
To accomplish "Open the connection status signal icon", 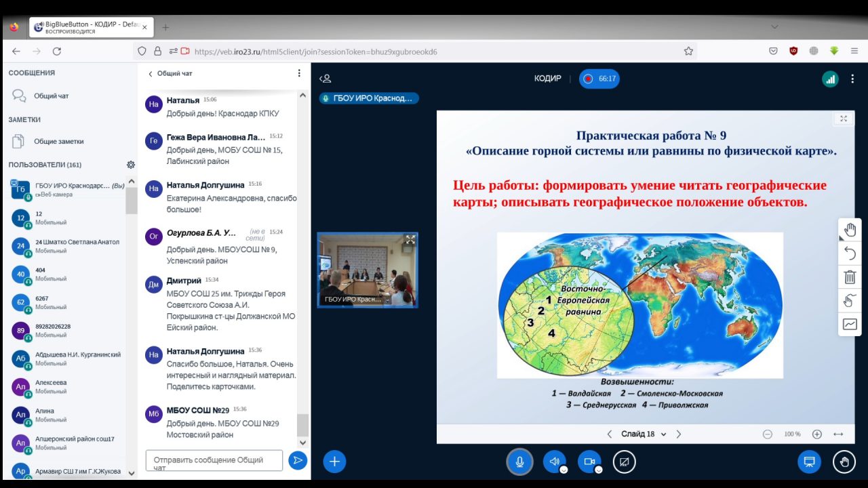I will pos(830,79).
